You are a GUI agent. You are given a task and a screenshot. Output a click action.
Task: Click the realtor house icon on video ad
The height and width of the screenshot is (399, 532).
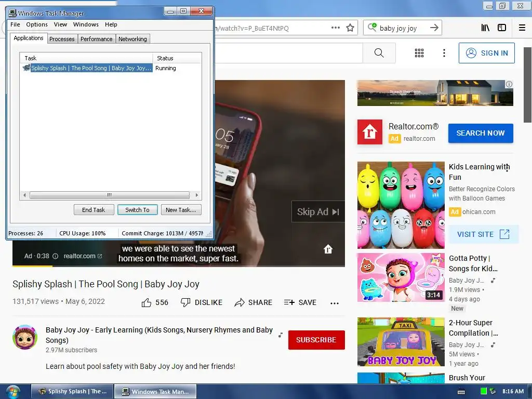click(328, 249)
